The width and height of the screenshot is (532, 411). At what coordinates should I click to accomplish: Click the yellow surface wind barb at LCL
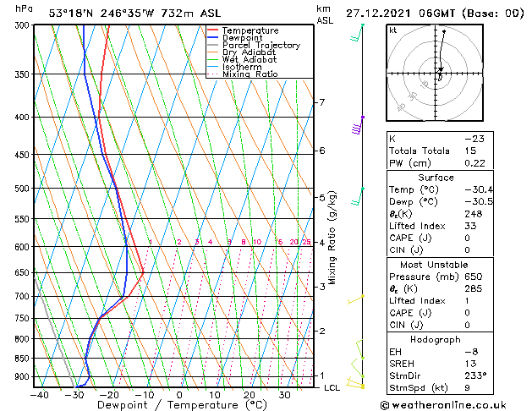[355, 383]
